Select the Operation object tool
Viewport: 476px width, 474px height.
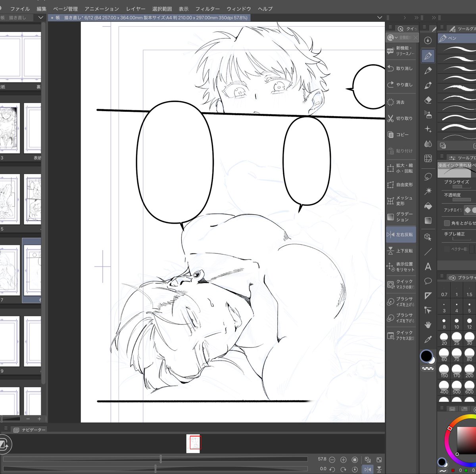(x=428, y=237)
